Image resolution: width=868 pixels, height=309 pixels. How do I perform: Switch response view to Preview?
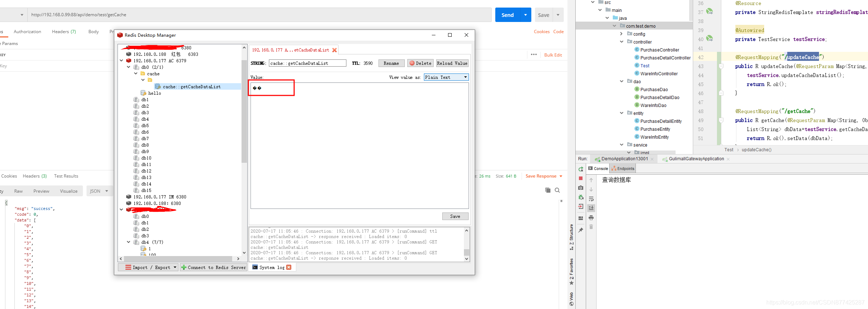tap(41, 191)
